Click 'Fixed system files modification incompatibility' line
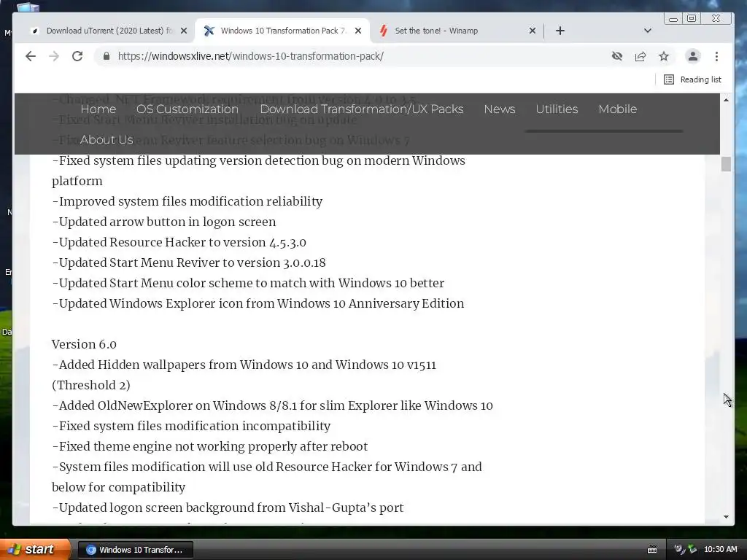Image resolution: width=747 pixels, height=560 pixels. pyautogui.click(x=191, y=426)
